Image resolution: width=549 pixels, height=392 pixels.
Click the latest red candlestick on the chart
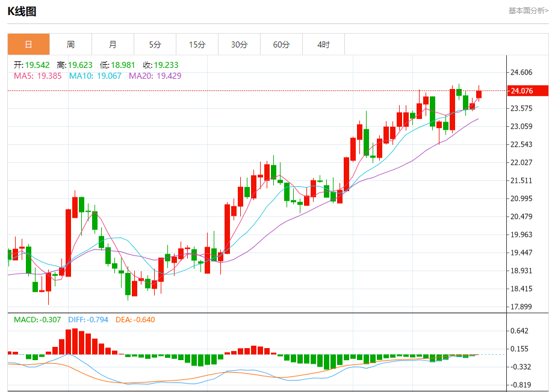point(479,94)
